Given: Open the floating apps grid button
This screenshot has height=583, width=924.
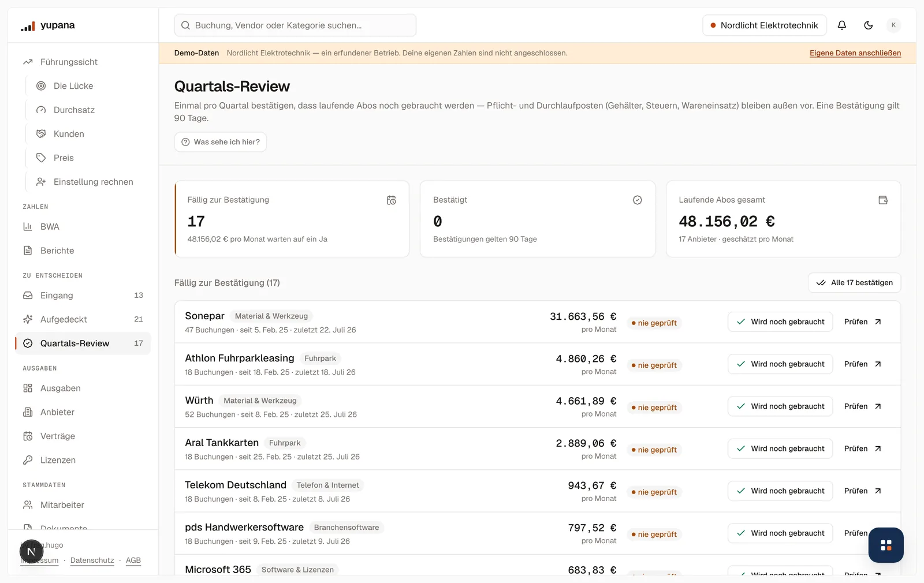Looking at the screenshot, I should click(886, 545).
